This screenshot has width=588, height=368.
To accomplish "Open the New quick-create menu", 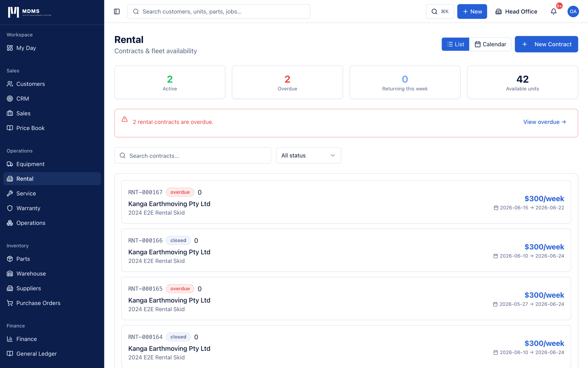I will (x=472, y=11).
